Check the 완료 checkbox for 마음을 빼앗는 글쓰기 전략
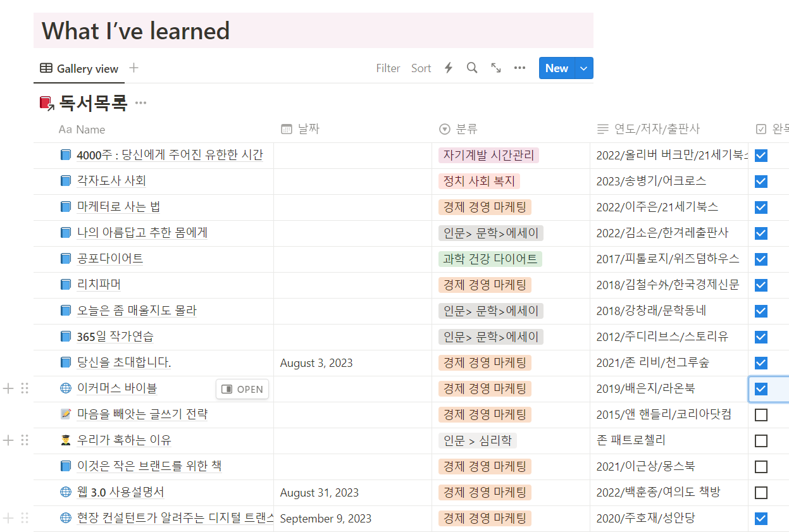The image size is (789, 532). pos(761,414)
